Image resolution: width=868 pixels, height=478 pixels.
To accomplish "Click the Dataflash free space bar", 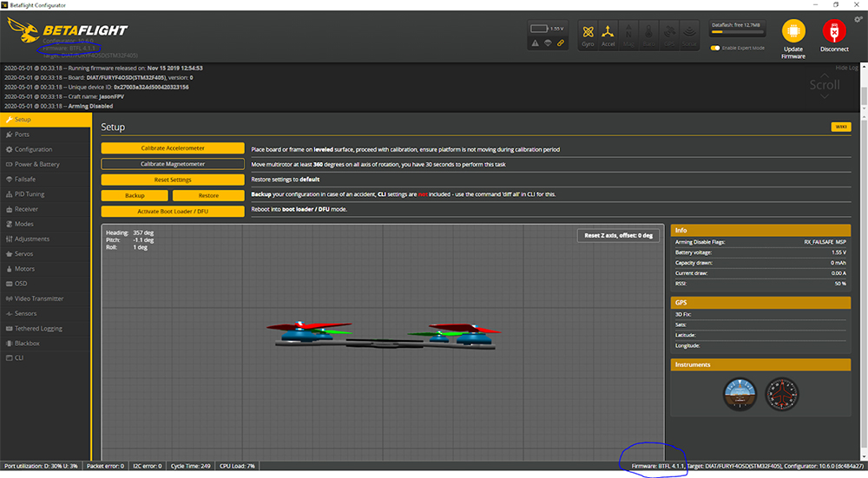I will [737, 32].
